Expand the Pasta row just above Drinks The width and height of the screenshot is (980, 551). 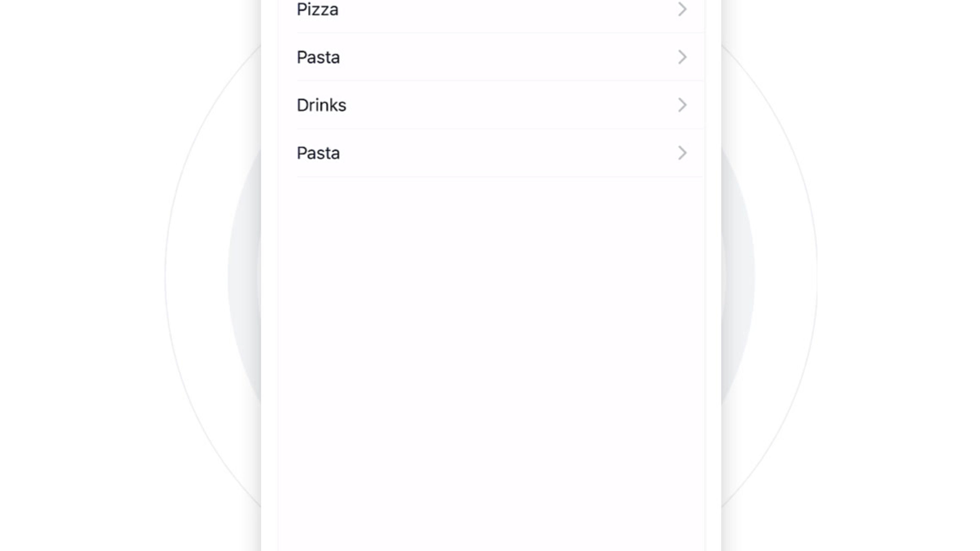point(491,57)
